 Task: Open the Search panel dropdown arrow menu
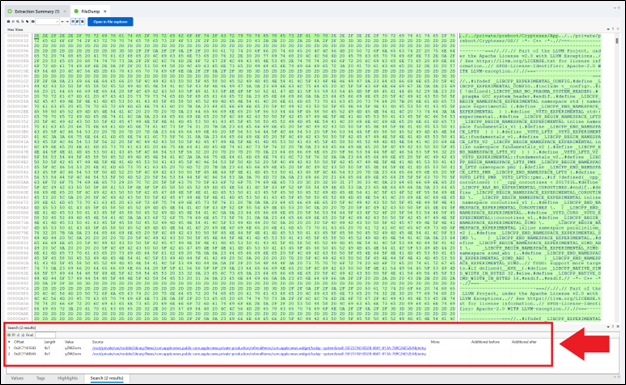pyautogui.click(x=608, y=327)
